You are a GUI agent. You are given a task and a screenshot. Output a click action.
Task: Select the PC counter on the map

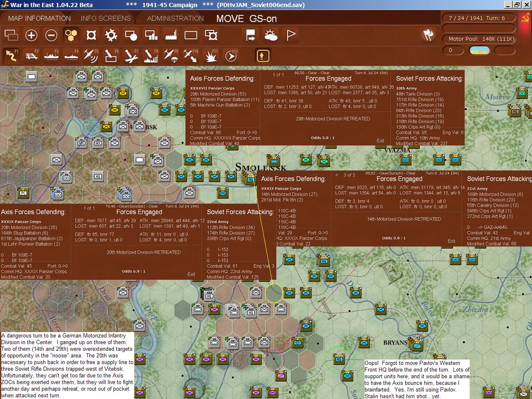[x=23, y=193]
